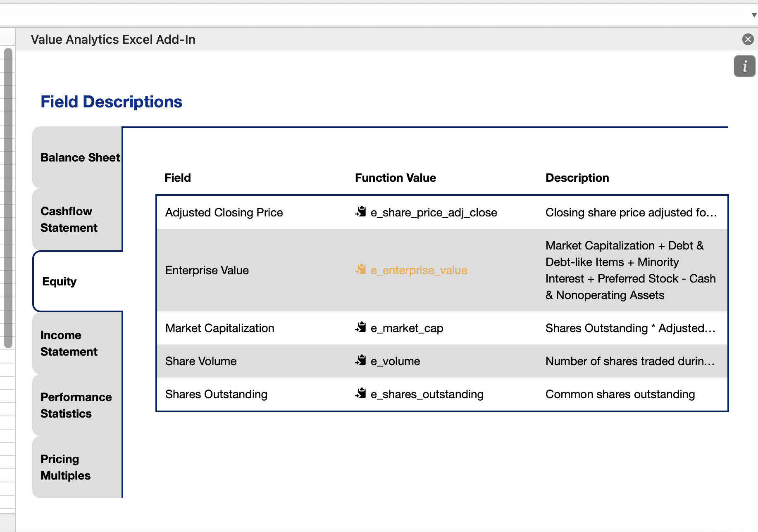
Task: Select the highlighted e_enterprise_value text
Action: pos(419,270)
